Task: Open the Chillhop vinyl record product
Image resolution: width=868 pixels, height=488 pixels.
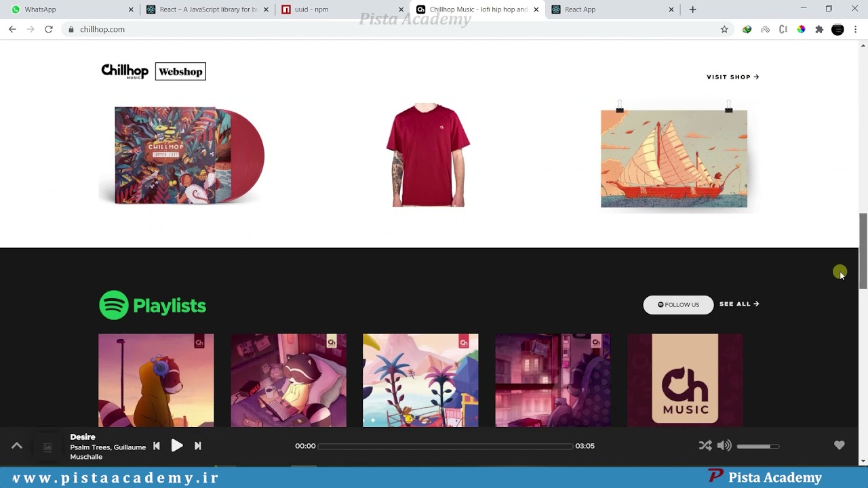Action: [182, 155]
